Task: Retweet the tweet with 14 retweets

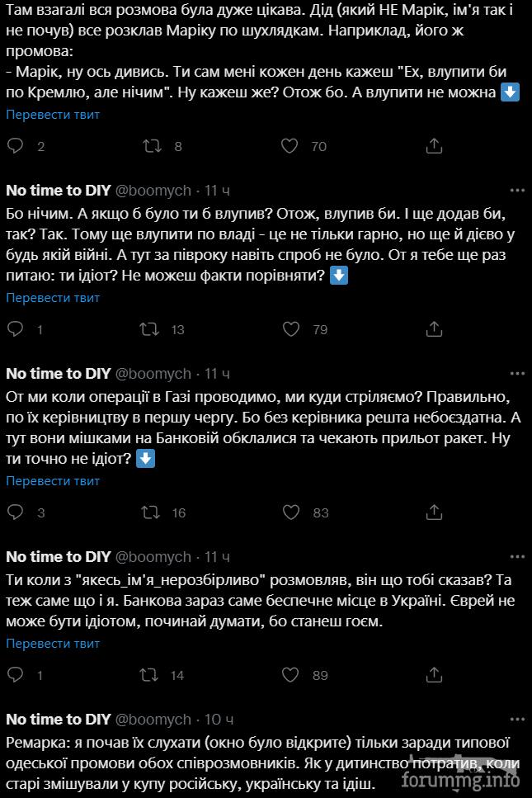Action: tap(149, 675)
